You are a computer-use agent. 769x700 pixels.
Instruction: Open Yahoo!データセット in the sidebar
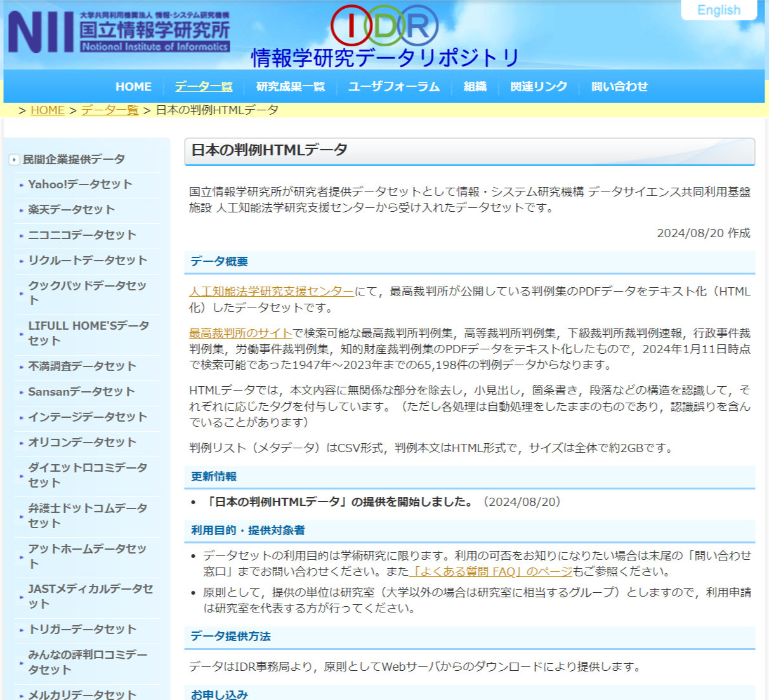coord(80,185)
